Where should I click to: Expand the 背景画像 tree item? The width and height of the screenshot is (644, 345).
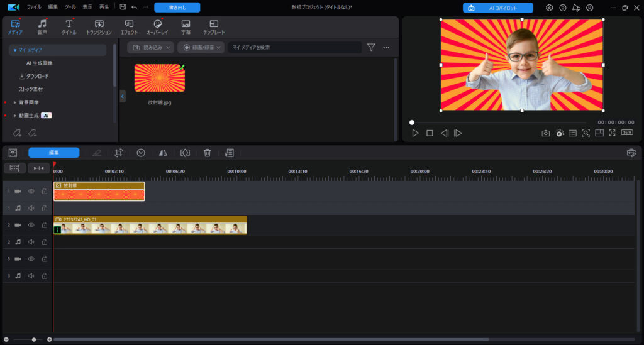click(15, 102)
